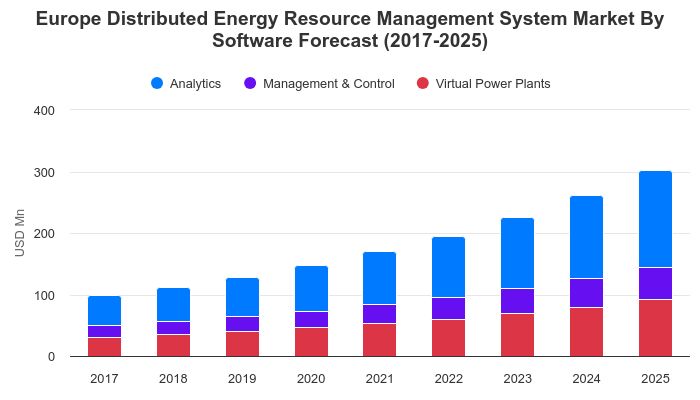The image size is (700, 400).
Task: Click the 100 y-axis value
Action: pos(44,295)
